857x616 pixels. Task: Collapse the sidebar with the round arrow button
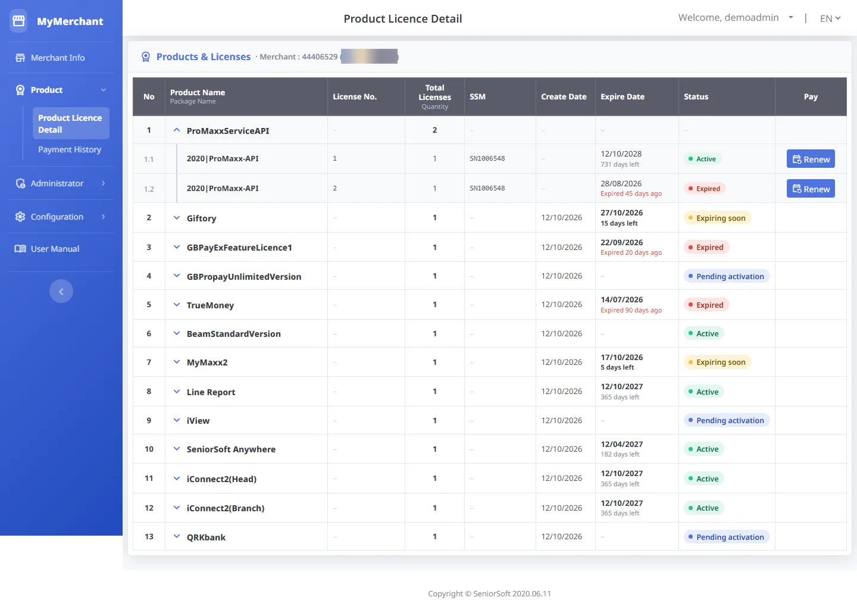(x=61, y=291)
